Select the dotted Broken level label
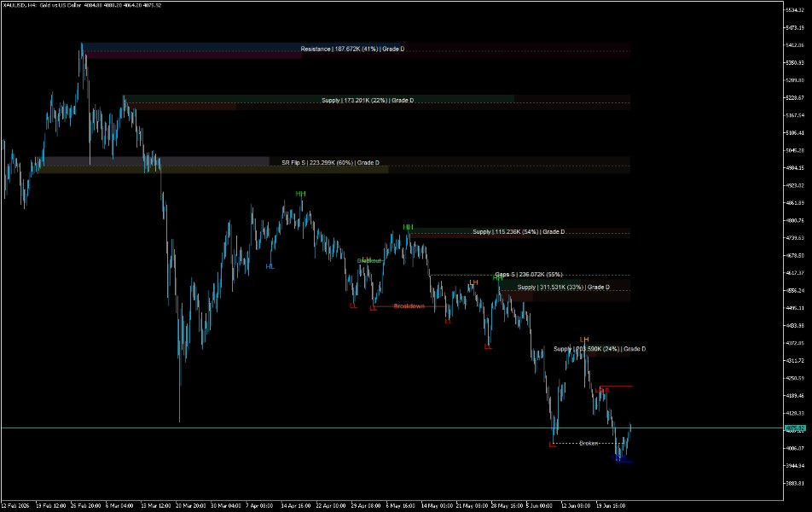 pos(589,443)
